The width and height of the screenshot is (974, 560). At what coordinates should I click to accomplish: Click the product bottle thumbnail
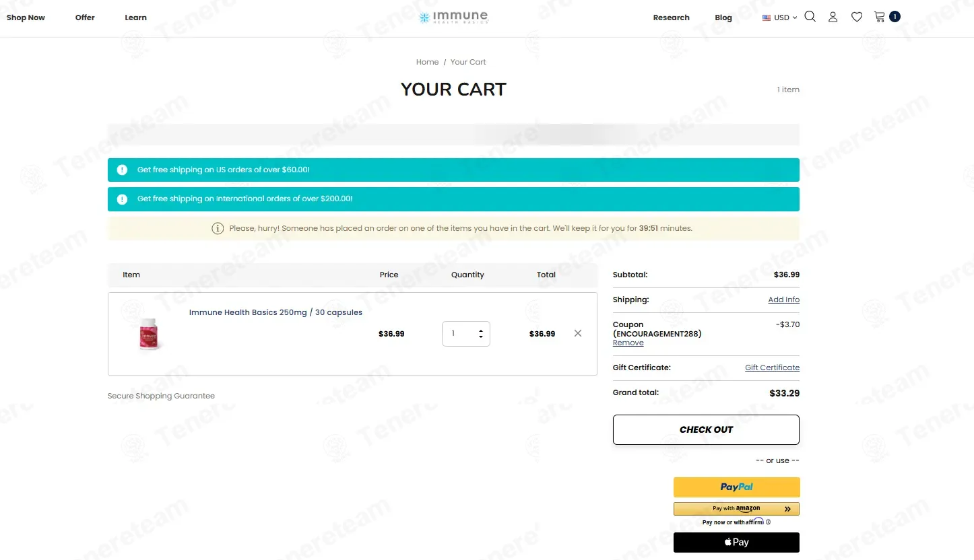148,334
